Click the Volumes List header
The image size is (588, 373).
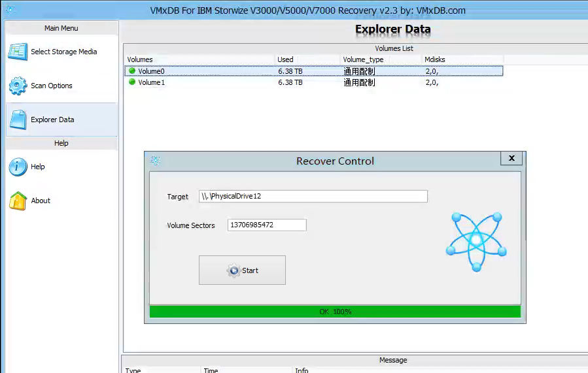[x=394, y=48]
